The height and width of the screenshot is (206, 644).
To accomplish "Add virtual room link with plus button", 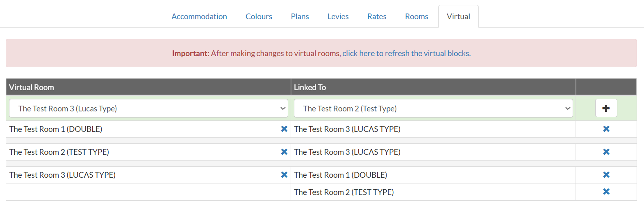I will [x=606, y=108].
